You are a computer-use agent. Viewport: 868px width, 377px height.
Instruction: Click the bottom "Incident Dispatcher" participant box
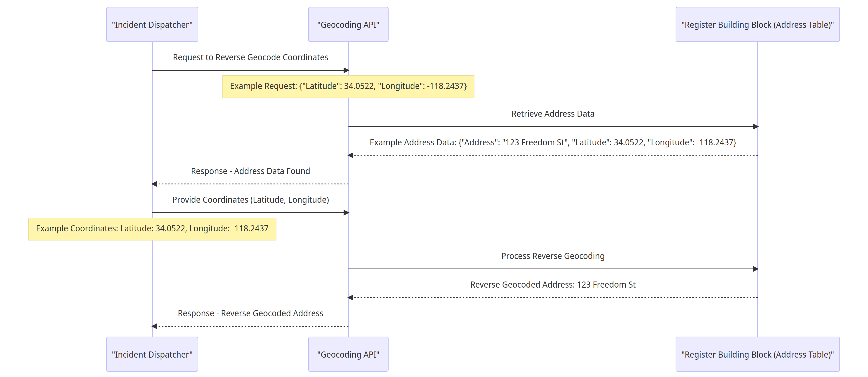pyautogui.click(x=152, y=354)
